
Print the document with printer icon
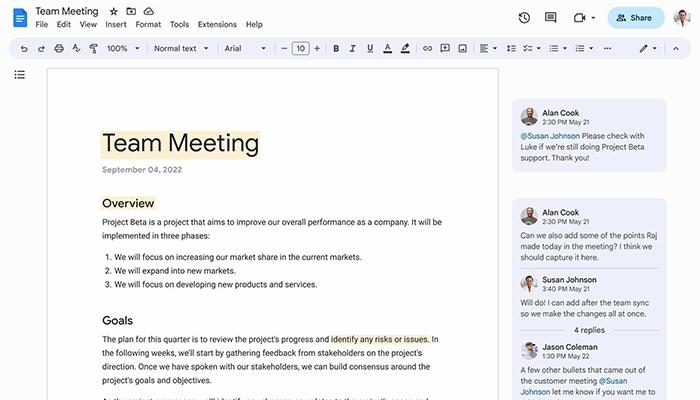pos(58,49)
